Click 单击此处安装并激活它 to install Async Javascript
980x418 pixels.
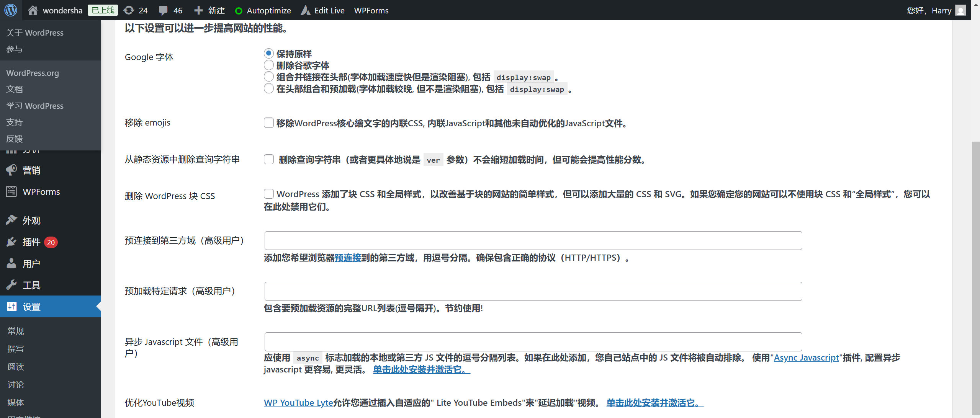420,370
